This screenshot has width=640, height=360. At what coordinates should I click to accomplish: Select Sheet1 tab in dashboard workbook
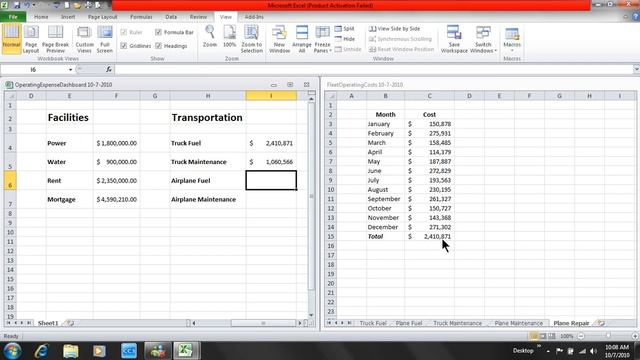(x=48, y=323)
